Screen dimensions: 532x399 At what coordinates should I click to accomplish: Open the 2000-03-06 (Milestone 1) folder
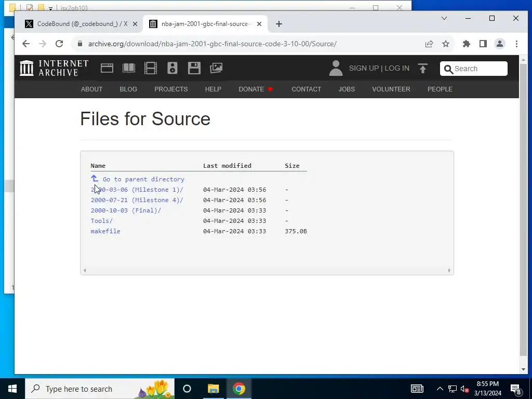pos(137,190)
